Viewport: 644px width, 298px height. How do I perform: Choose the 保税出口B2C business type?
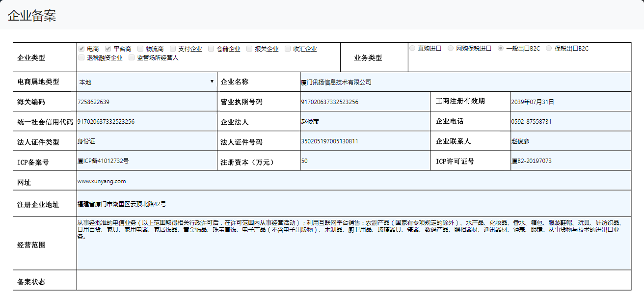(x=549, y=48)
